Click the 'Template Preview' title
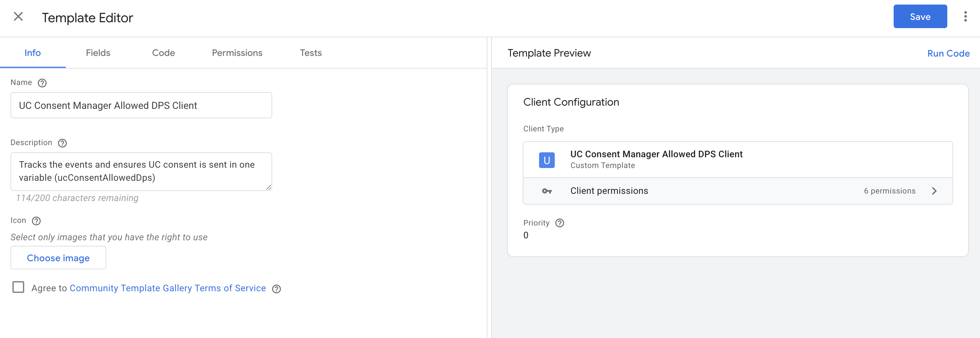 point(549,53)
